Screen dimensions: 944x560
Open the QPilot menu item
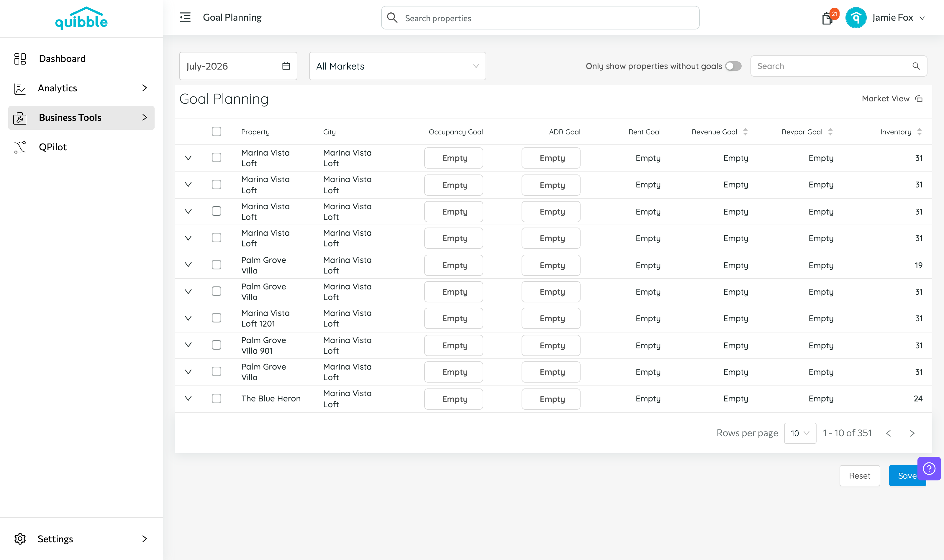(81, 147)
